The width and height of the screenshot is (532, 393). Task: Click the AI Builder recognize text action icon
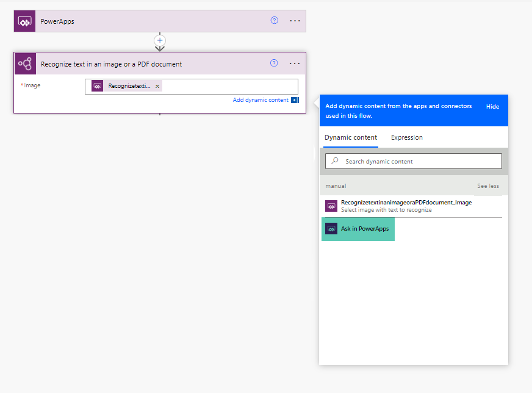pos(25,63)
